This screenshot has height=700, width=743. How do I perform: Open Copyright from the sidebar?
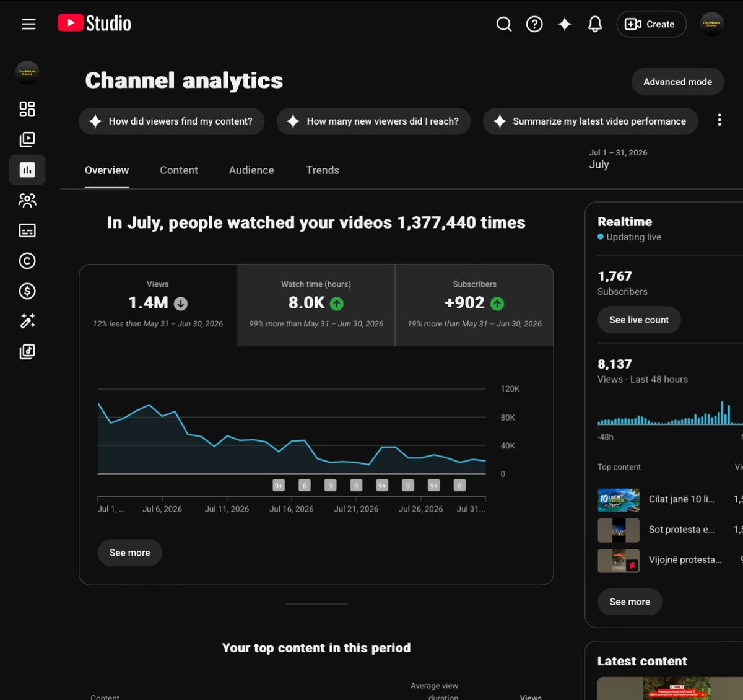27,261
